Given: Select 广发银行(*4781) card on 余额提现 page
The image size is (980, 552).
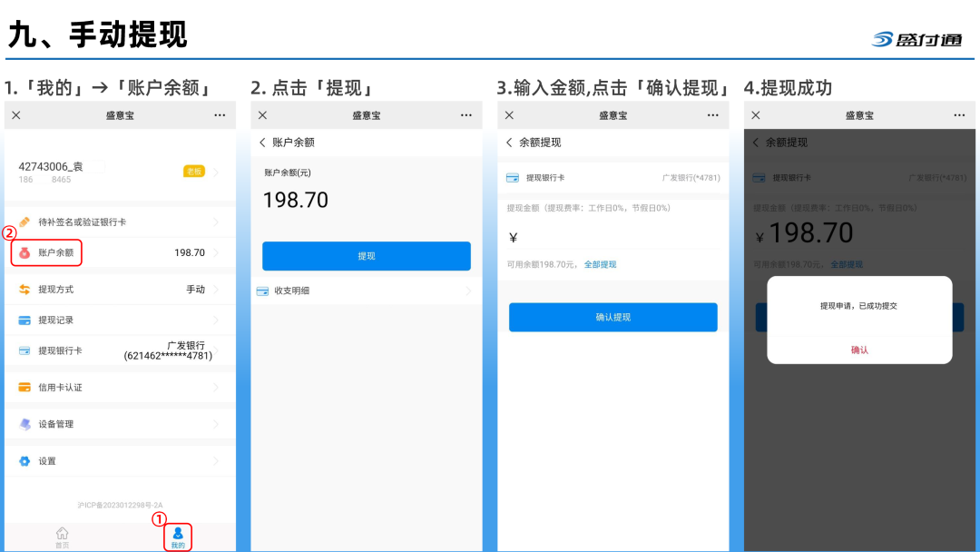Looking at the screenshot, I should [x=691, y=178].
